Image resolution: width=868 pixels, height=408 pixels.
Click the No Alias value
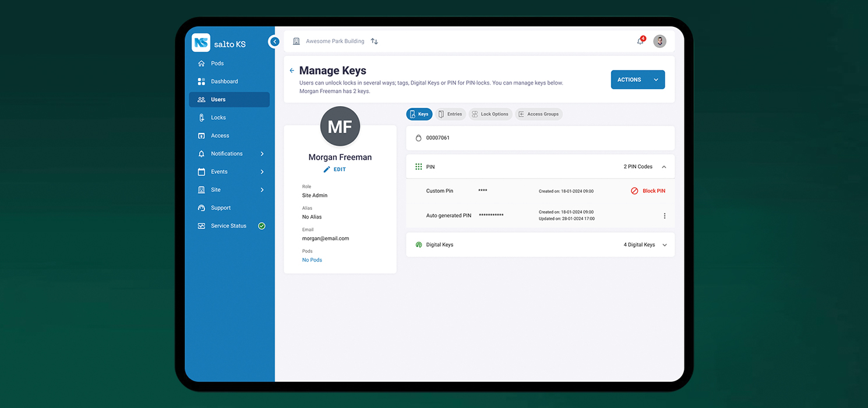(312, 217)
